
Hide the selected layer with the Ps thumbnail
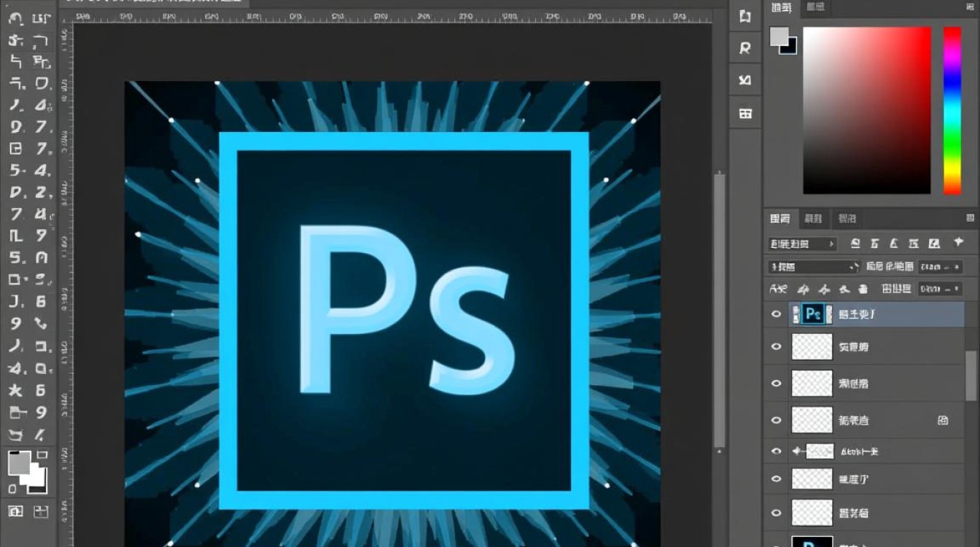click(776, 314)
